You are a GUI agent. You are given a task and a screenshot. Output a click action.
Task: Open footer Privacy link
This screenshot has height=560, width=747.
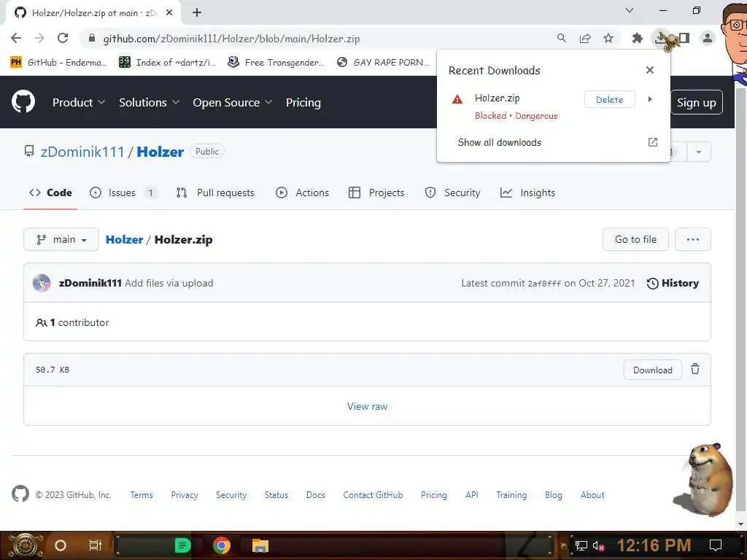tap(185, 495)
